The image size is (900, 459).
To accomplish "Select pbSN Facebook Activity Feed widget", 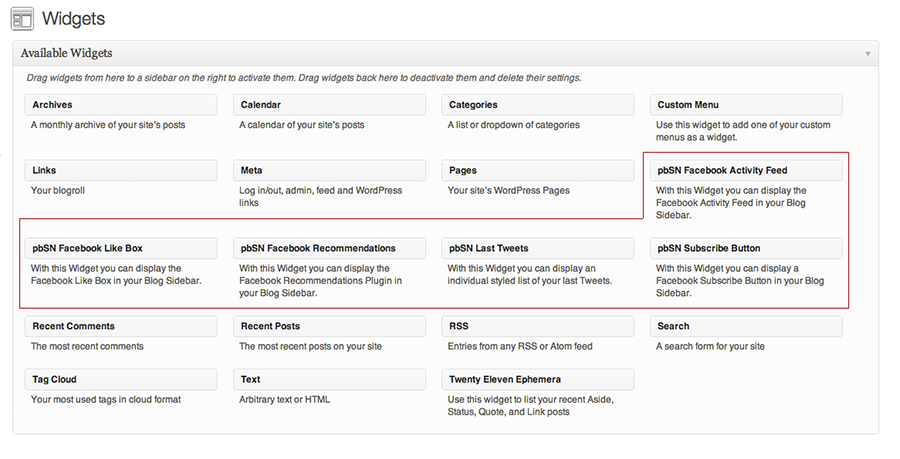I will pos(746,171).
